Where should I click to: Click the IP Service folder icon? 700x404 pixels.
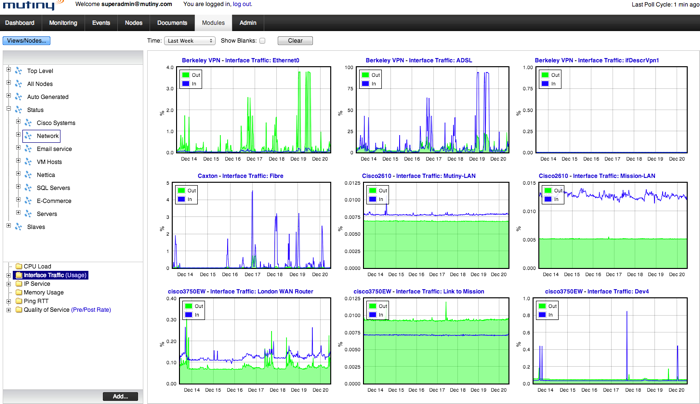19,283
